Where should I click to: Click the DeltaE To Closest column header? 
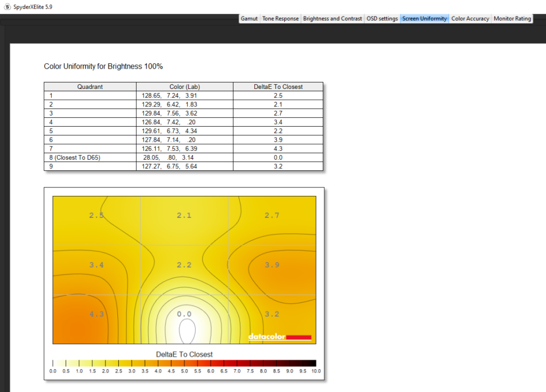coord(278,87)
